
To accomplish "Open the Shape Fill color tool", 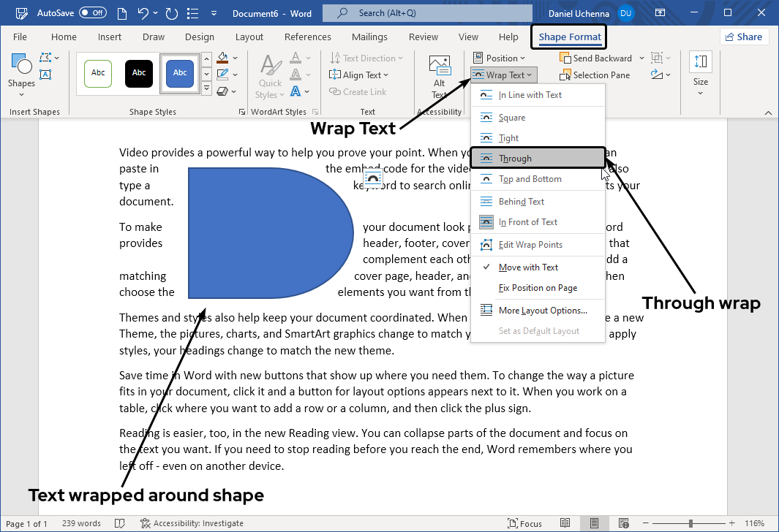I will pyautogui.click(x=222, y=58).
